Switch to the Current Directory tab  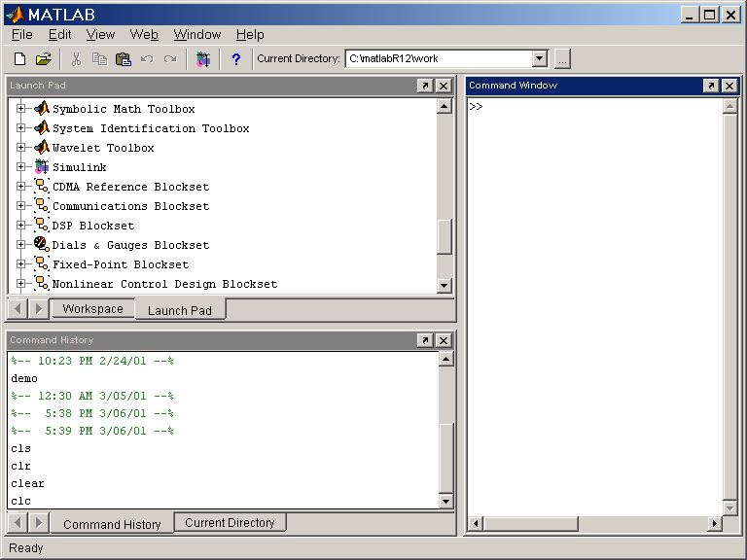point(231,522)
